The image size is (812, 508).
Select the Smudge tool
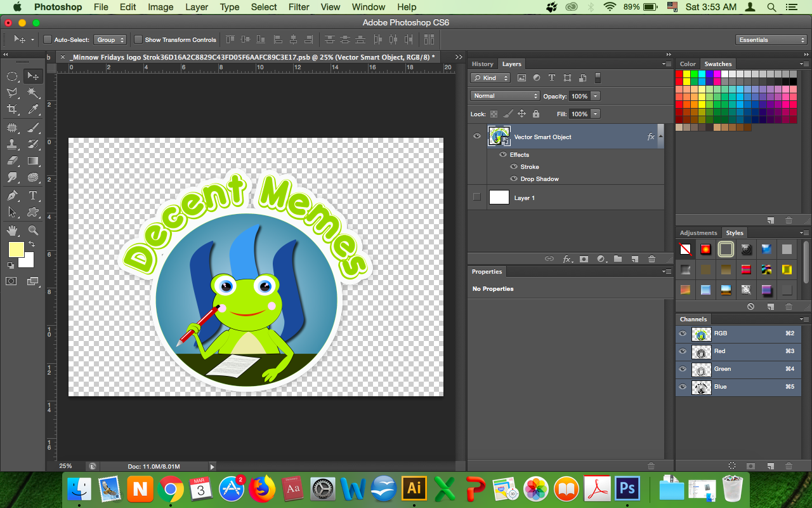pos(12,178)
